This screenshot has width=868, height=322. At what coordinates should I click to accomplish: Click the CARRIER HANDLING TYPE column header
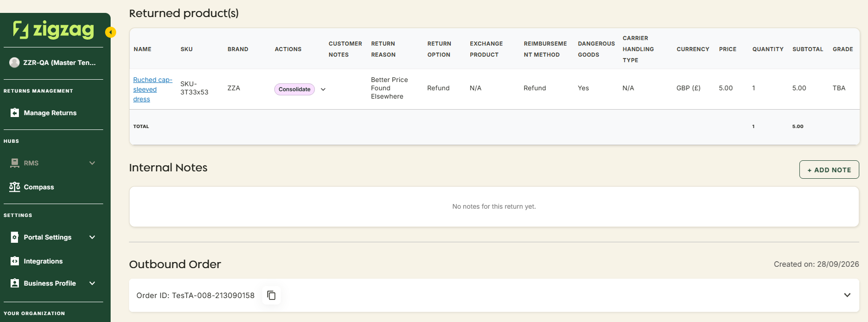coord(638,49)
